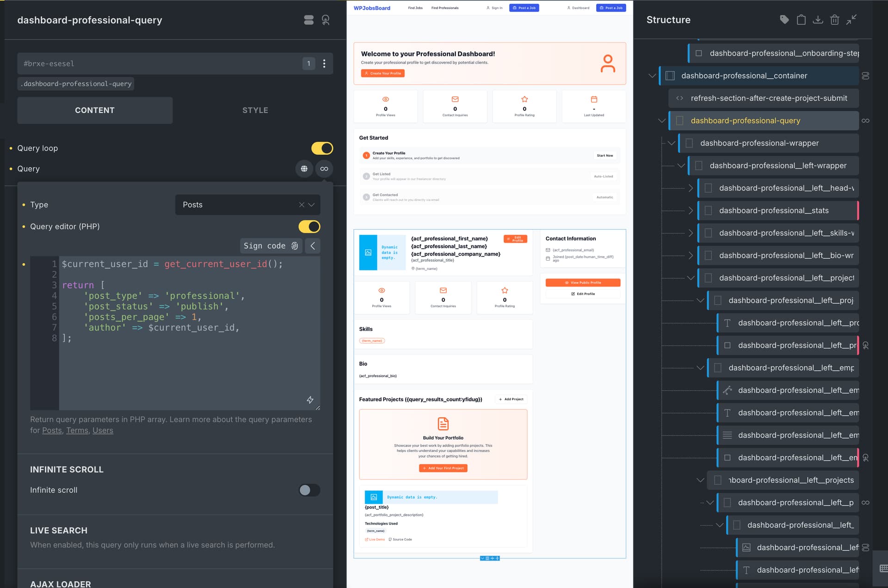Click the orange user avatar icon in welcome banner
Viewport: 888px width, 588px height.
608,63
